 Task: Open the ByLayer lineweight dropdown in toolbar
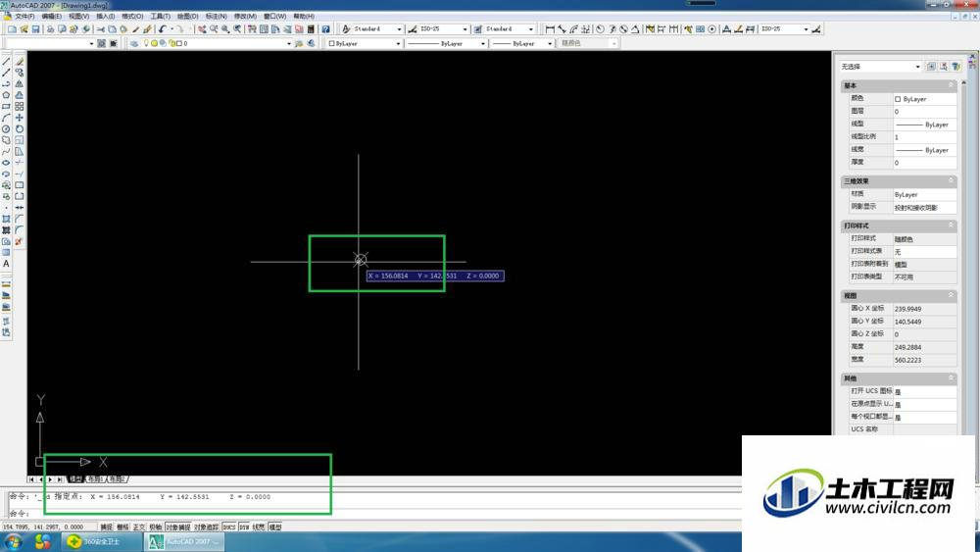pos(550,44)
